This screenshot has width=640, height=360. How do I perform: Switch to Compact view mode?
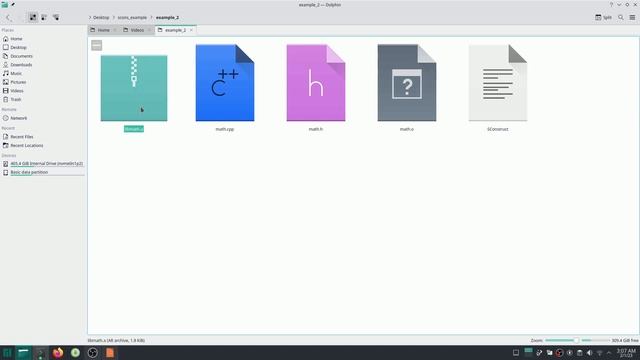[44, 18]
